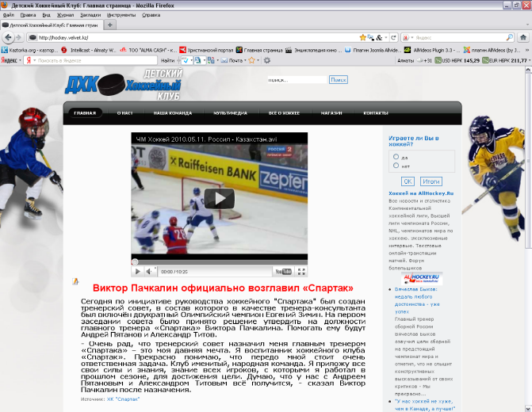Viewport: 532px width, 412px height.
Task: Open the list-all-tabs dropdown arrow
Action: [527, 25]
